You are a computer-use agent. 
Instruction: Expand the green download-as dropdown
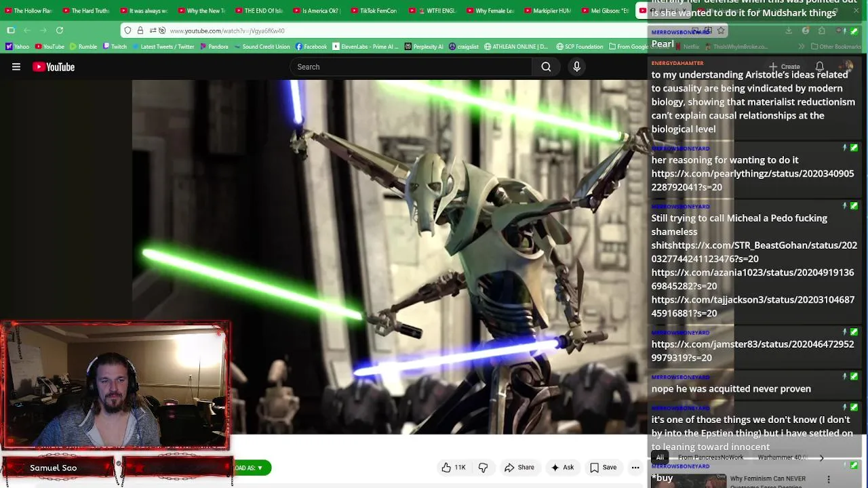pos(251,468)
